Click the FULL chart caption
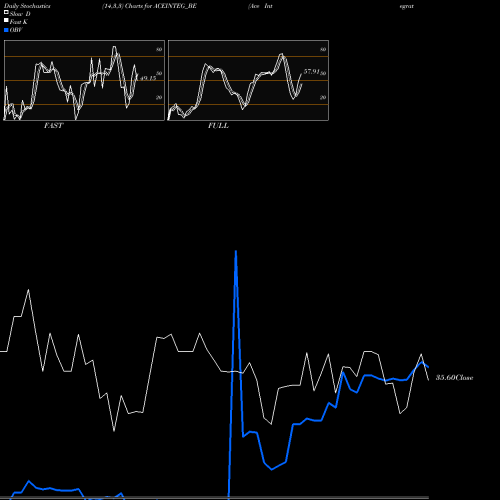The height and width of the screenshot is (500, 500). pos(218,126)
